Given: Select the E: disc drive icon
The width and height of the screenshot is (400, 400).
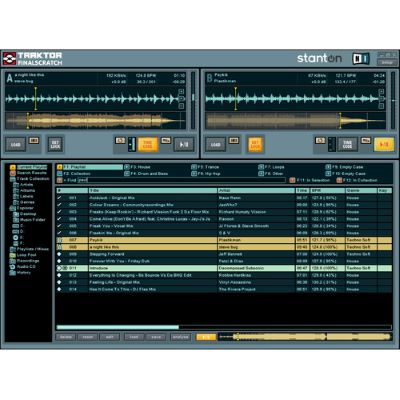Looking at the screenshot, I should [x=16, y=238].
